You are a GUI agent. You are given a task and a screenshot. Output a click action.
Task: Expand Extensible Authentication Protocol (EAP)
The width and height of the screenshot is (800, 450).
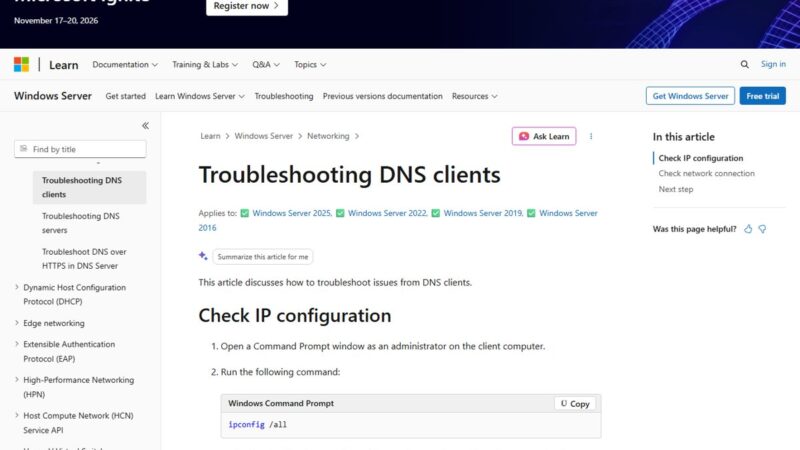coord(17,344)
